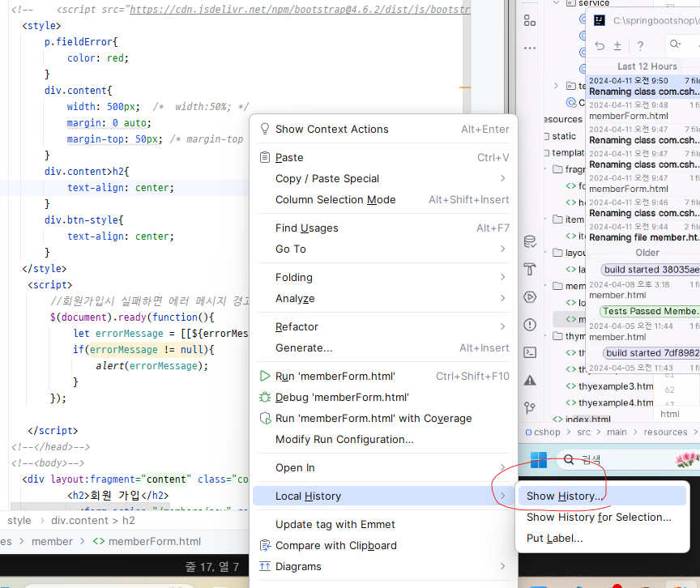Click the Revert icon in Local History window
The width and height of the screenshot is (700, 588).
[600, 45]
